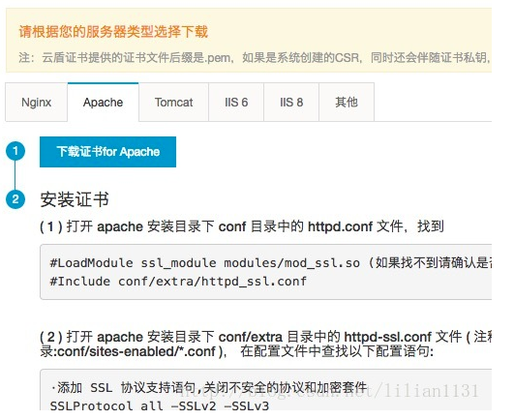
Task: Click the orange 请根据您的服务器类型选择下载 title
Action: [x=113, y=32]
